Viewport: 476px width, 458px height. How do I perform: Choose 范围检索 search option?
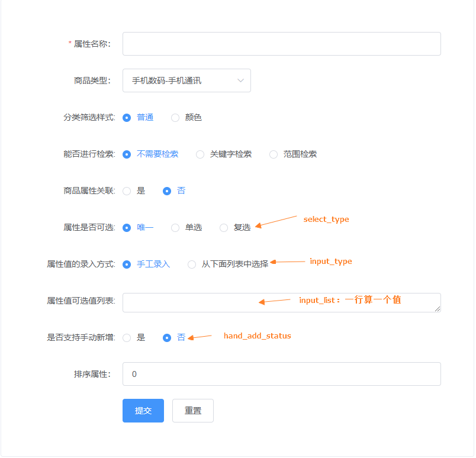273,154
